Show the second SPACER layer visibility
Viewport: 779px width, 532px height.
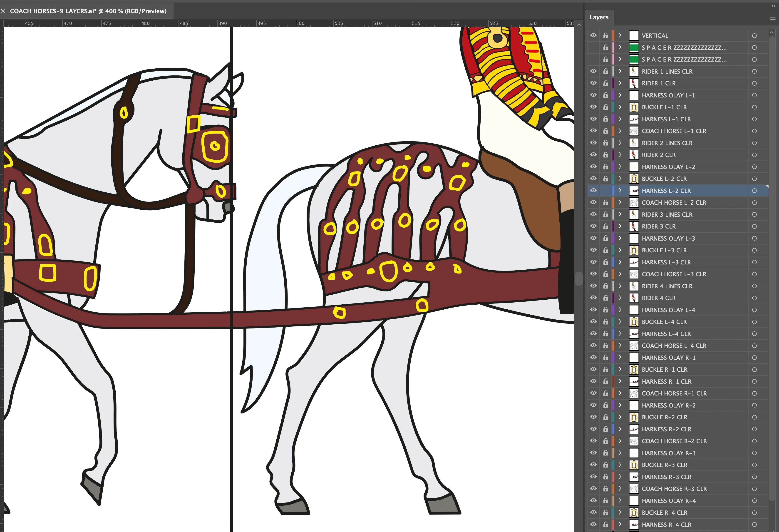coord(593,60)
